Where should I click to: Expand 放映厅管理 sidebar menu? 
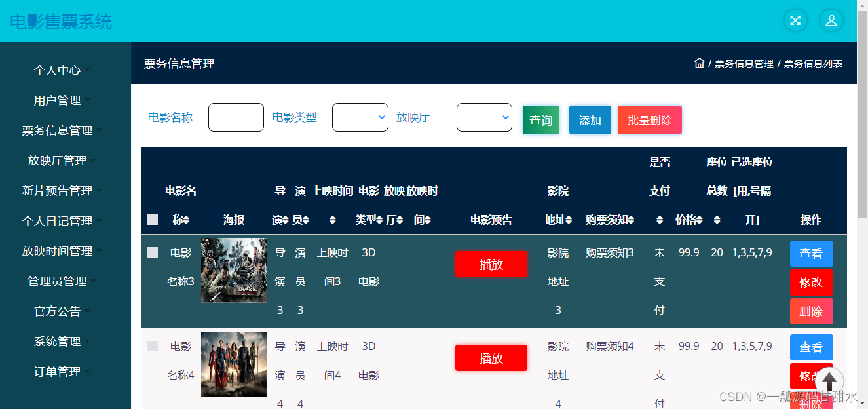[x=62, y=161]
